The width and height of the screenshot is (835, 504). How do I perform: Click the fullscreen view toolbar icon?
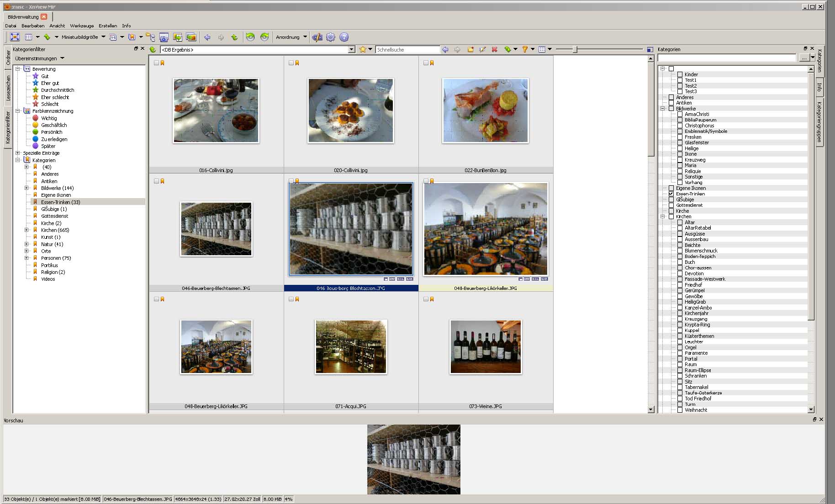15,37
